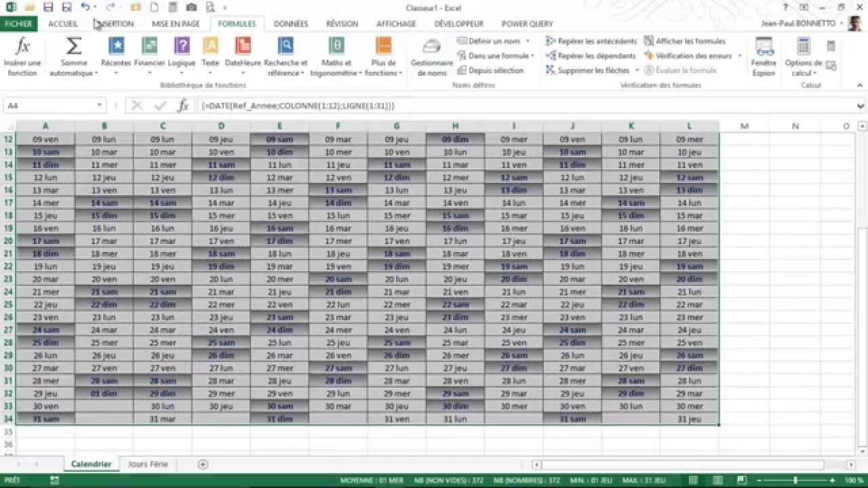Open the Logique functions library
Screen dimensions: 868x488
(182, 56)
